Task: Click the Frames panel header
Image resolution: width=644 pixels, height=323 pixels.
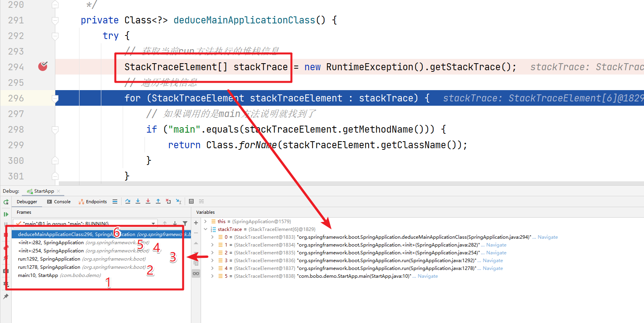Action: point(24,212)
